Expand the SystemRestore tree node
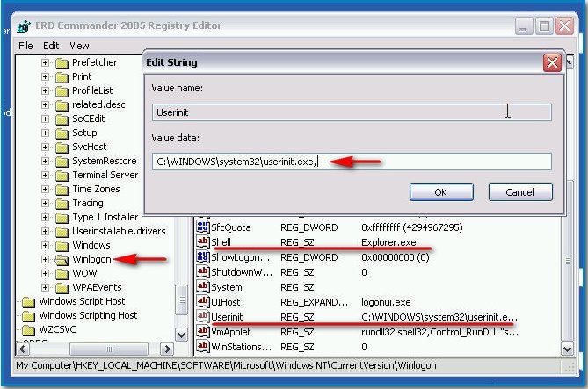 pyautogui.click(x=45, y=162)
